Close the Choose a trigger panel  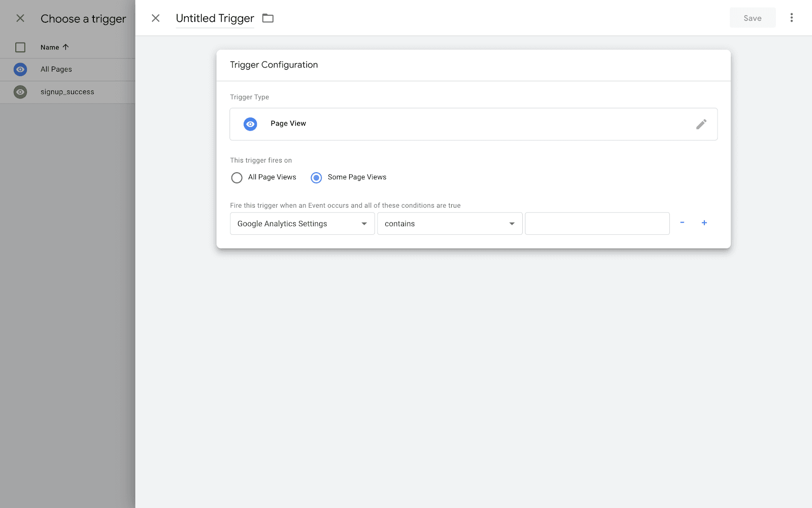[x=20, y=18]
